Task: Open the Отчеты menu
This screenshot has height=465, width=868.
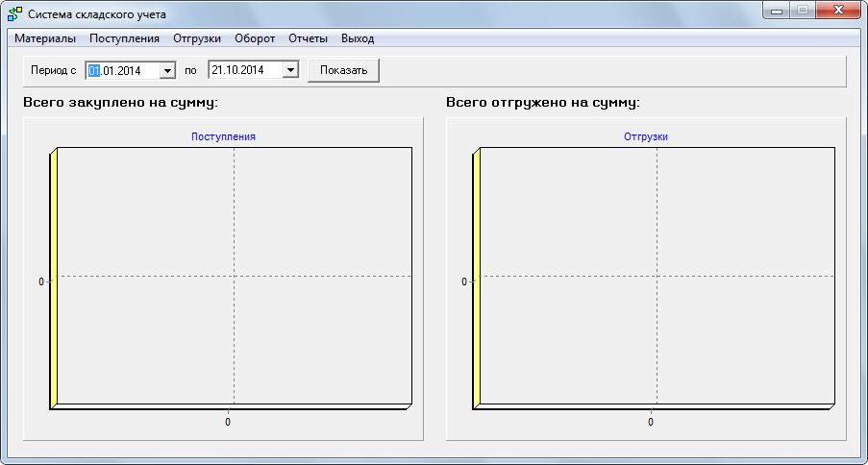Action: [x=309, y=38]
